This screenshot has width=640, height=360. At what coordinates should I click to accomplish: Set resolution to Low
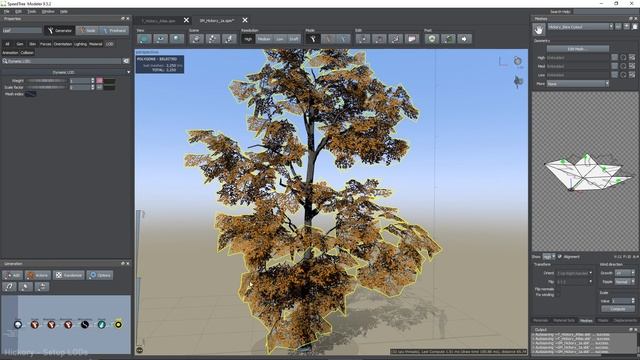pyautogui.click(x=279, y=39)
